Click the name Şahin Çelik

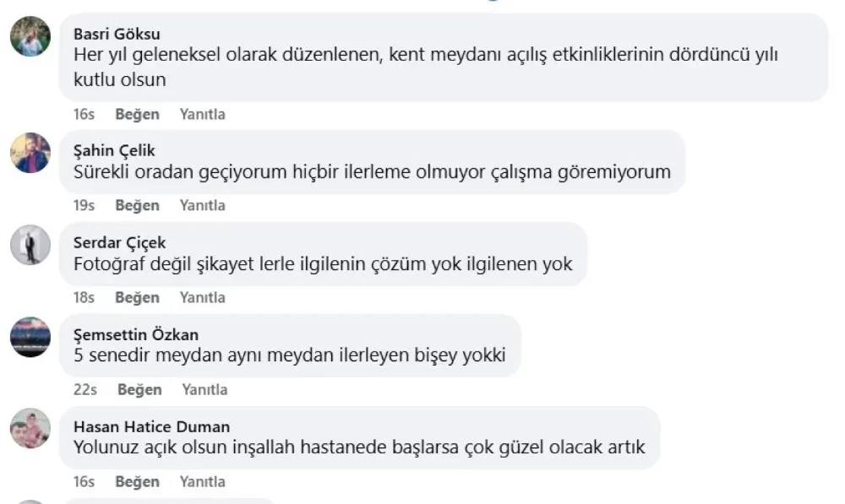click(114, 151)
